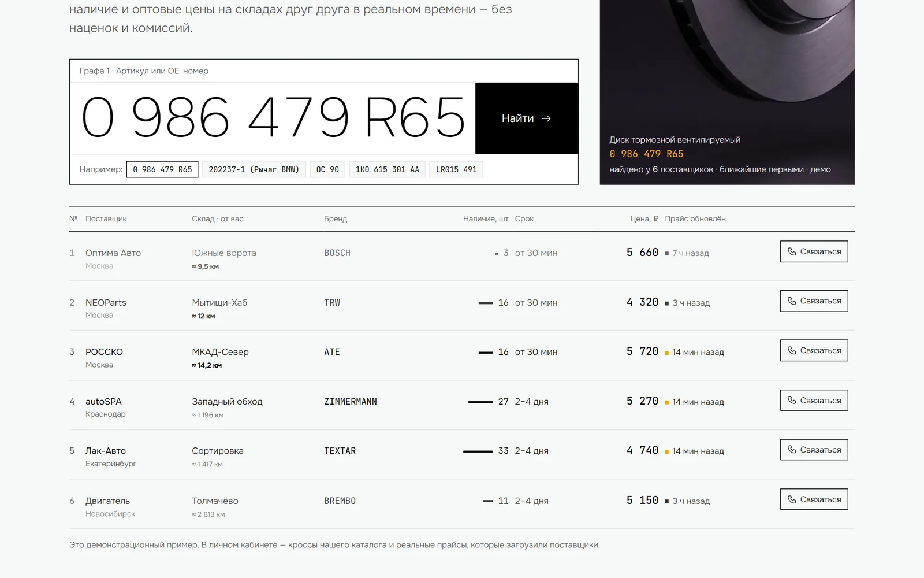This screenshot has width=924, height=578.
Task: Click warehouse Южные ворота
Action: click(x=224, y=253)
